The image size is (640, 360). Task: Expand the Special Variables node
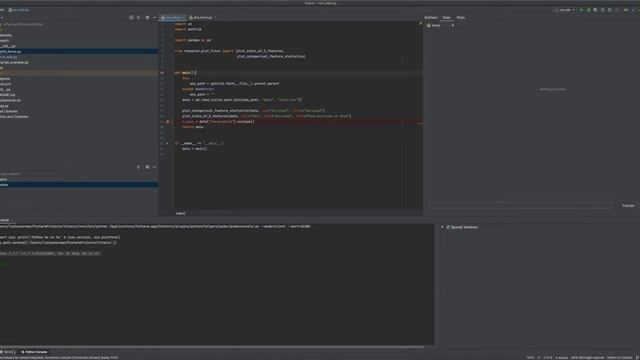(x=442, y=227)
